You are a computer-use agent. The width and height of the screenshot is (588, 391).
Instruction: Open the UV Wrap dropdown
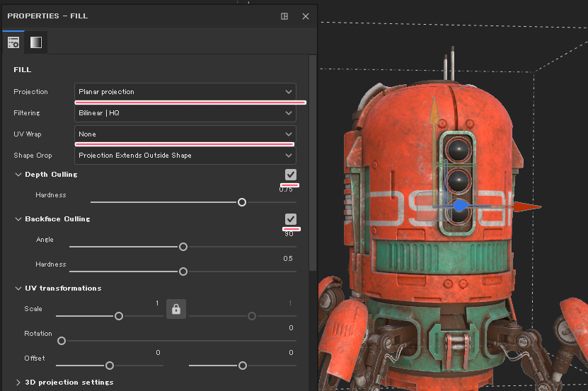185,134
